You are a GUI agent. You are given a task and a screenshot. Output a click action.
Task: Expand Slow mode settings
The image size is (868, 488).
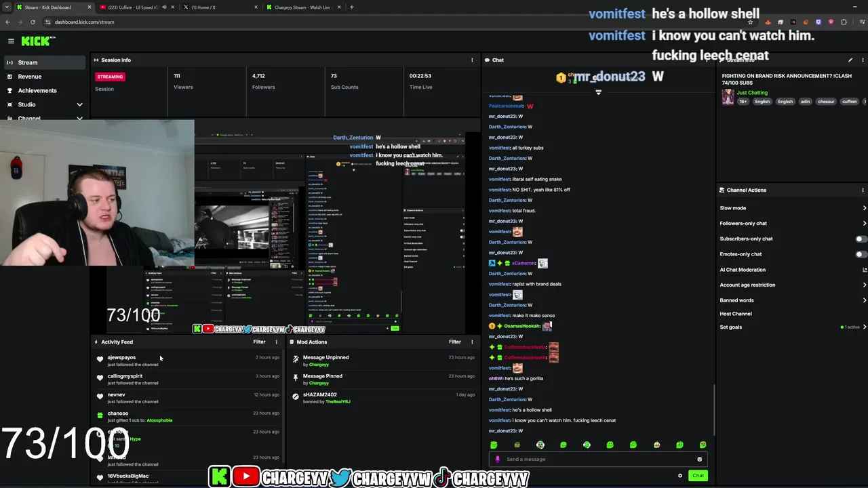click(x=865, y=208)
